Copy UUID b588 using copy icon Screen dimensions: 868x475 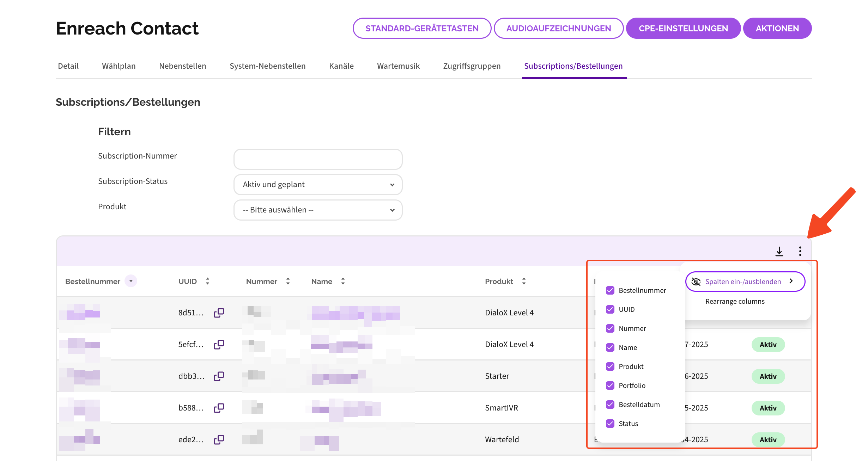tap(219, 408)
